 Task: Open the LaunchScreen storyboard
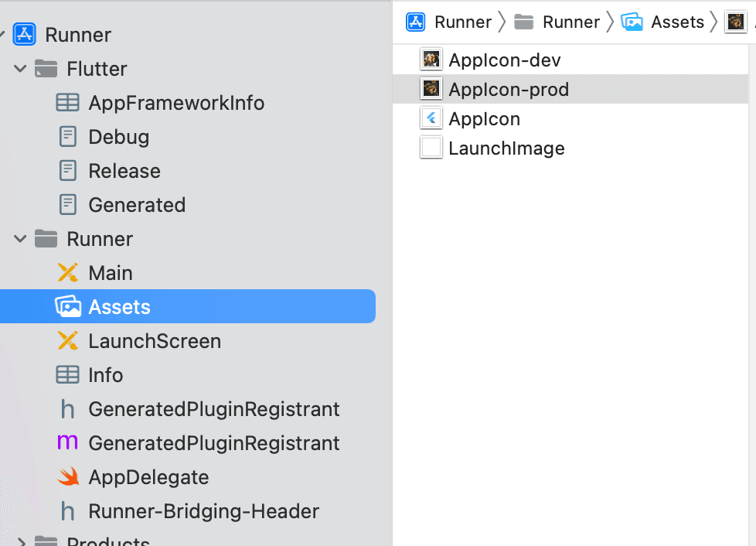click(x=155, y=341)
